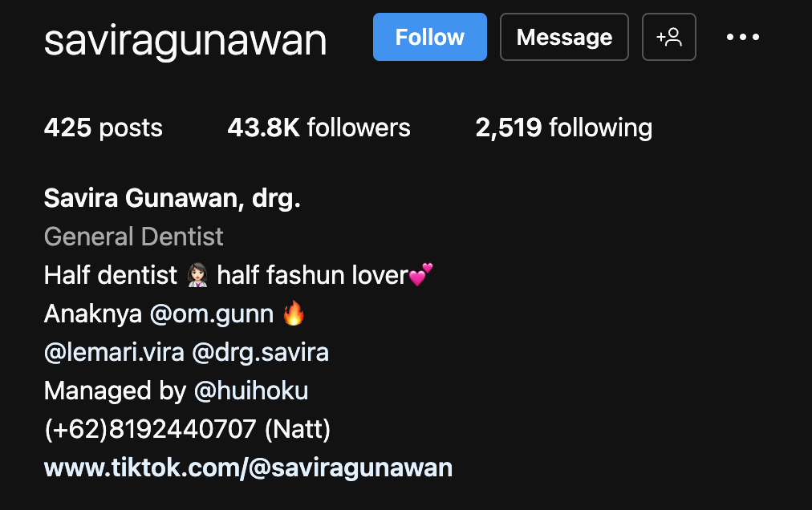Open the @om.gunn profile mention
812x510 pixels.
[212, 314]
